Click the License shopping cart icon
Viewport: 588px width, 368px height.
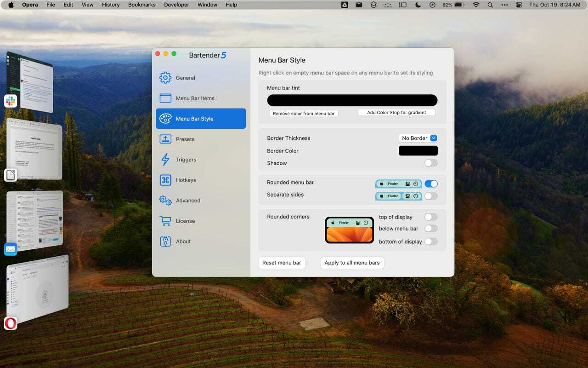coord(165,221)
